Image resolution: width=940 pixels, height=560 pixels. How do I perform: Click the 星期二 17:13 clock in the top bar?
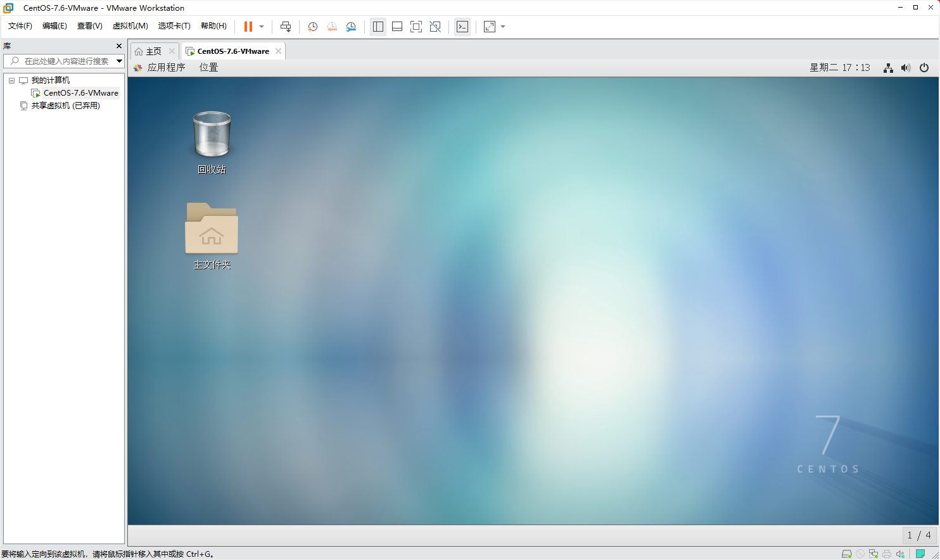click(840, 68)
